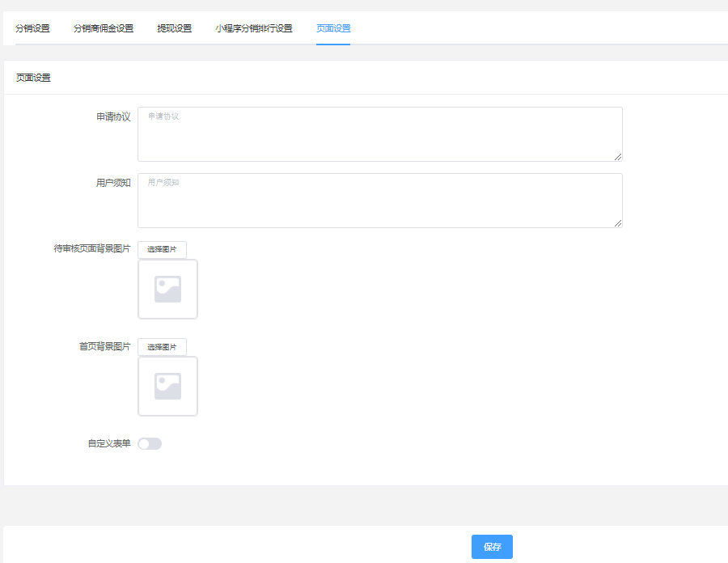This screenshot has width=728, height=563.
Task: Open the 分销商佣金设置 tab
Action: tap(104, 28)
